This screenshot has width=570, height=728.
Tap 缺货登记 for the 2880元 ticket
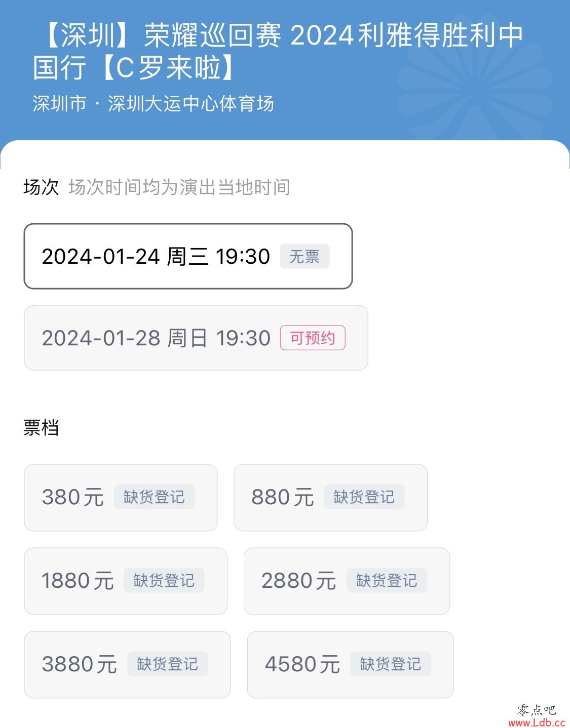pos(387,580)
